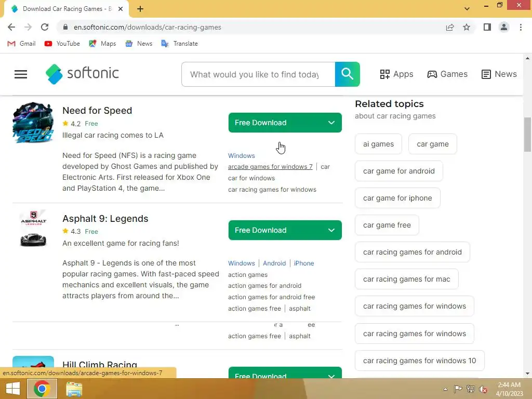Select the Download Car Racing Games tab
The width and height of the screenshot is (532, 399).
click(x=66, y=9)
